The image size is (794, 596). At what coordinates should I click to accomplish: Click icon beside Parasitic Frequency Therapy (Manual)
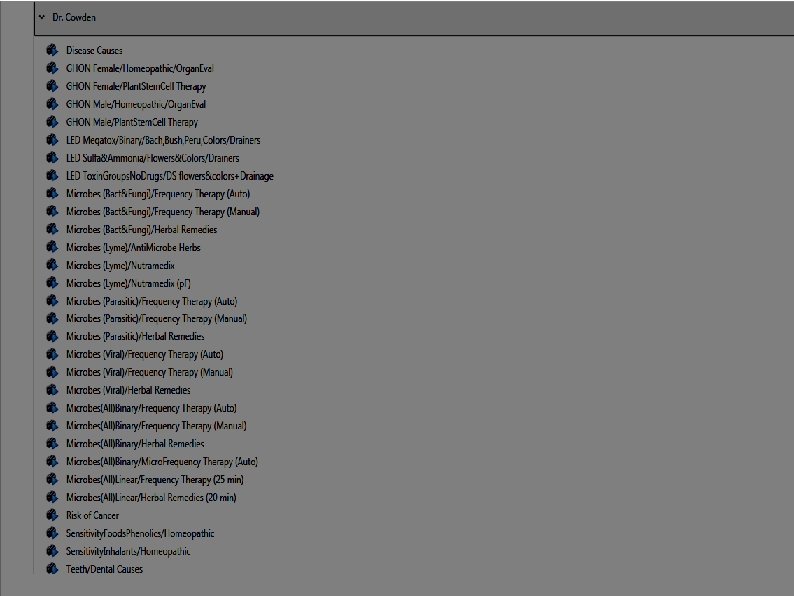[52, 318]
